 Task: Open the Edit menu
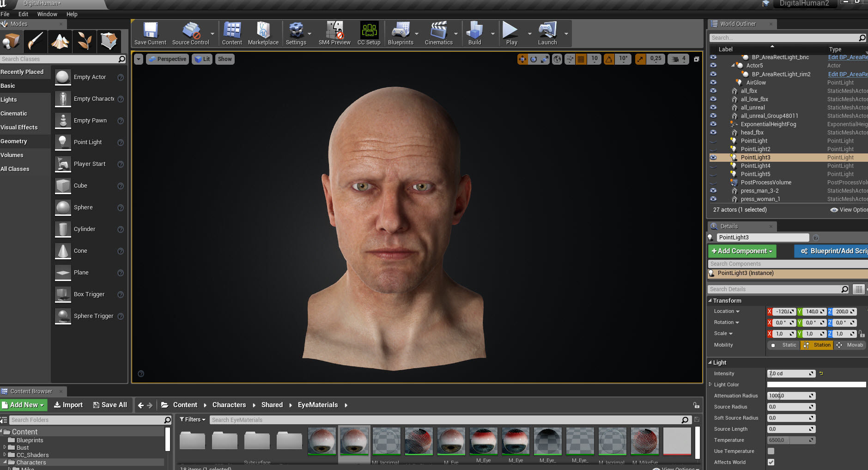(x=23, y=14)
